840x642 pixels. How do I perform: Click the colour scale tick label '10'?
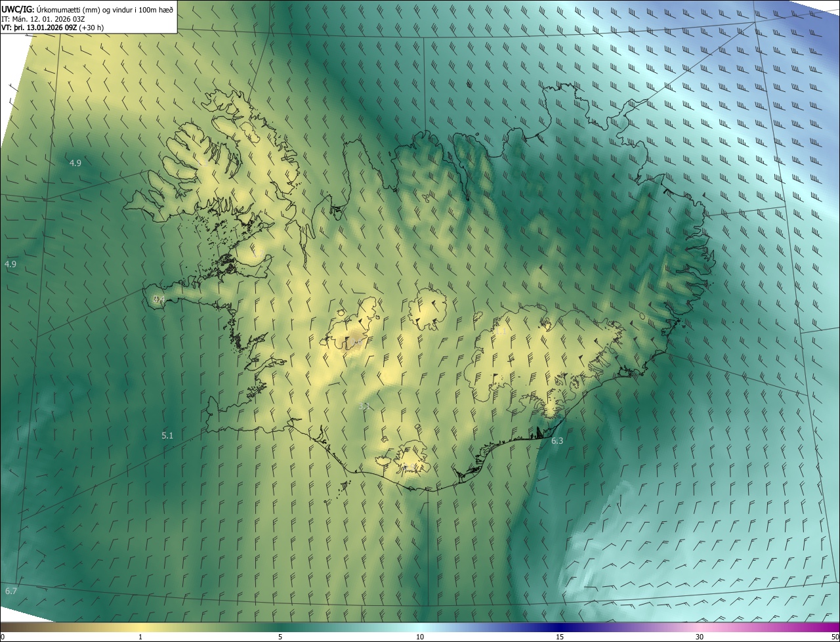pyautogui.click(x=420, y=637)
